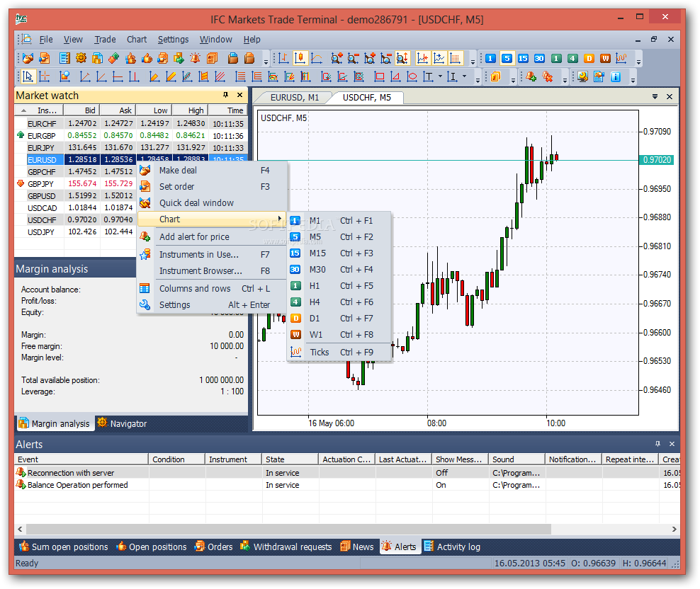Click the red-green up/down arrows toolbar icon
700x589 pixels.
pyautogui.click(x=114, y=59)
